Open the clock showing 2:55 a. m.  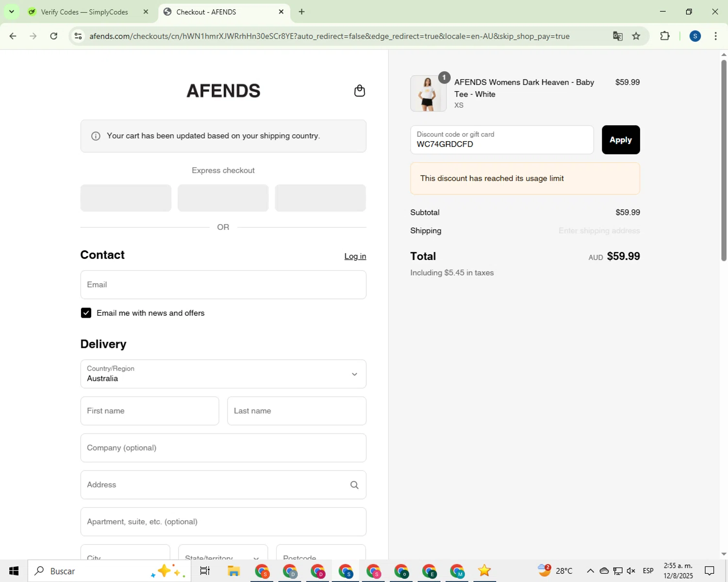pos(678,571)
